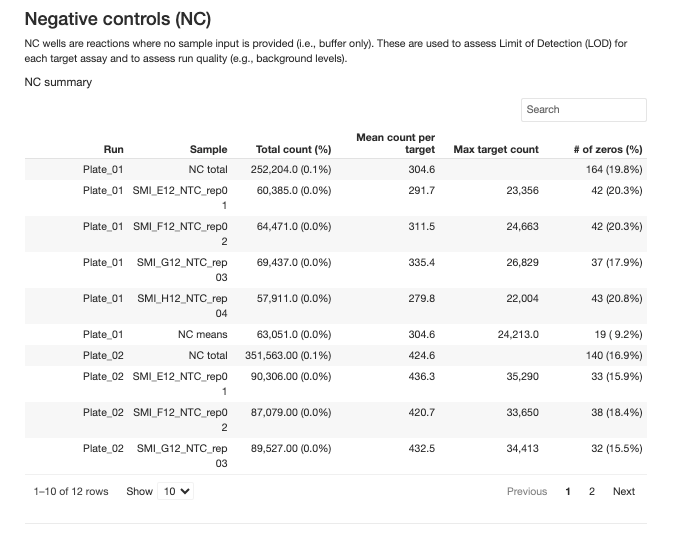Click the 1–10 of 12 rows label

pyautogui.click(x=70, y=491)
